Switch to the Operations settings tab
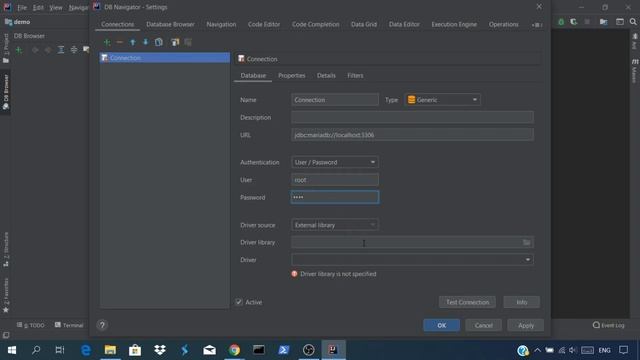Image resolution: width=640 pixels, height=360 pixels. [x=504, y=24]
